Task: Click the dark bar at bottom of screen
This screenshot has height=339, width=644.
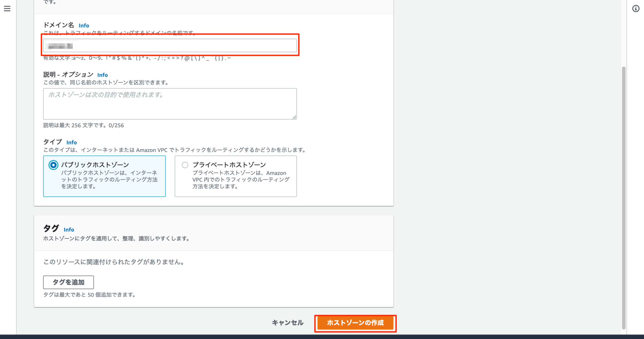Action: pos(322,337)
